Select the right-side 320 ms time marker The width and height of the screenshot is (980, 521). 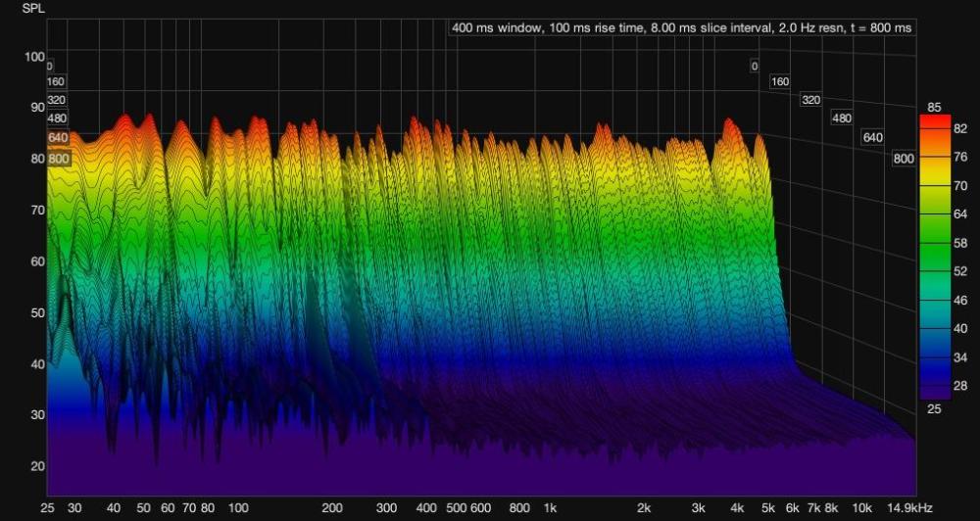point(811,100)
